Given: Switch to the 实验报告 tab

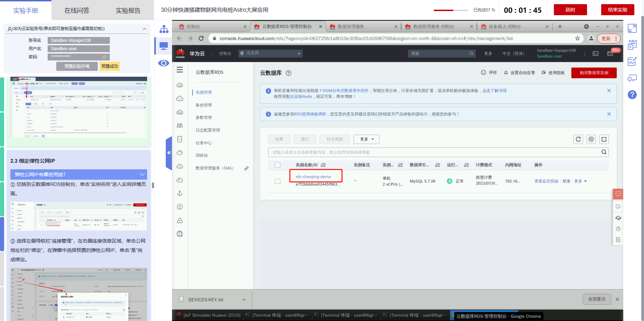Looking at the screenshot, I should click(128, 11).
